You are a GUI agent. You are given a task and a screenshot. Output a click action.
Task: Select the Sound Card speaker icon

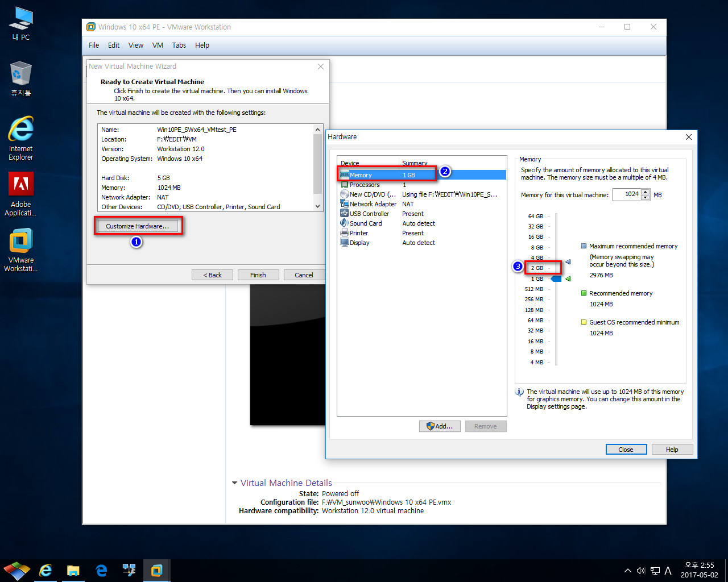pos(345,223)
